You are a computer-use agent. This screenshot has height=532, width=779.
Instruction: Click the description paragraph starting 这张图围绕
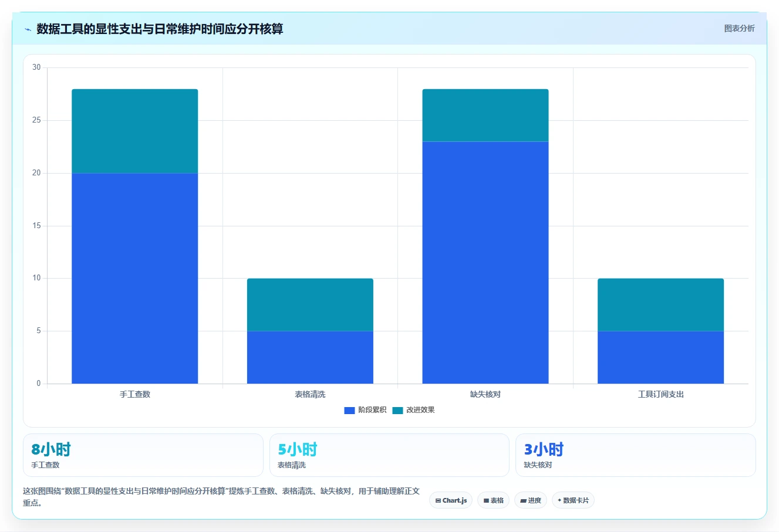[221, 497]
